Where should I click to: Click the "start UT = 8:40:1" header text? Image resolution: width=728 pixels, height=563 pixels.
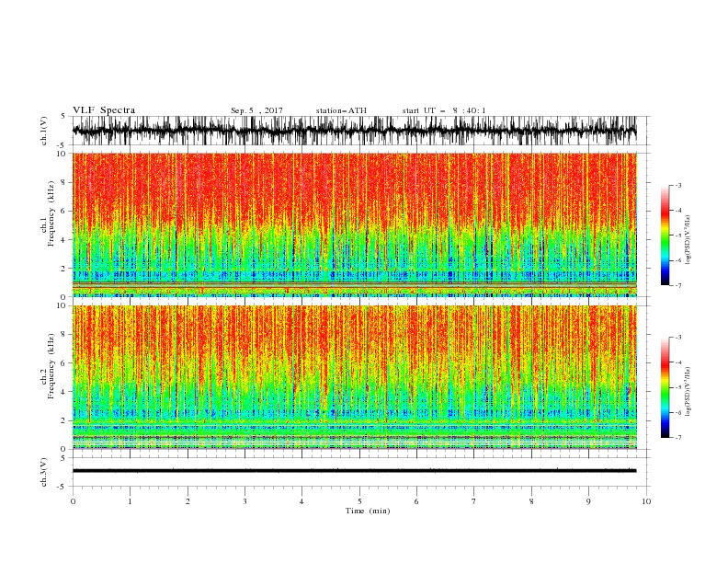click(x=444, y=110)
